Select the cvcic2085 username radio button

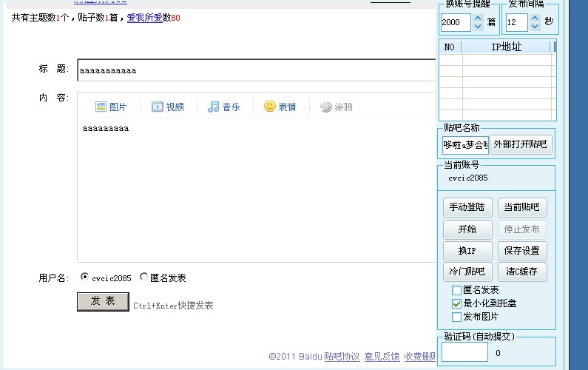(x=84, y=277)
